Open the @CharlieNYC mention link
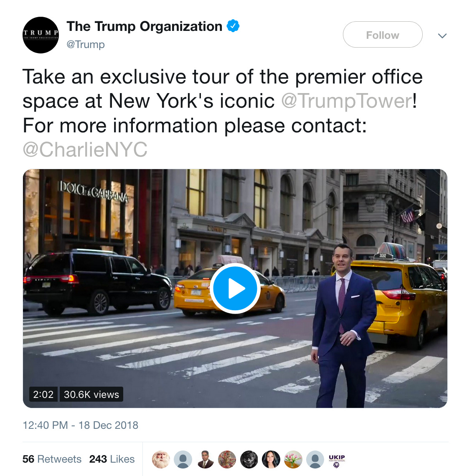 85,149
